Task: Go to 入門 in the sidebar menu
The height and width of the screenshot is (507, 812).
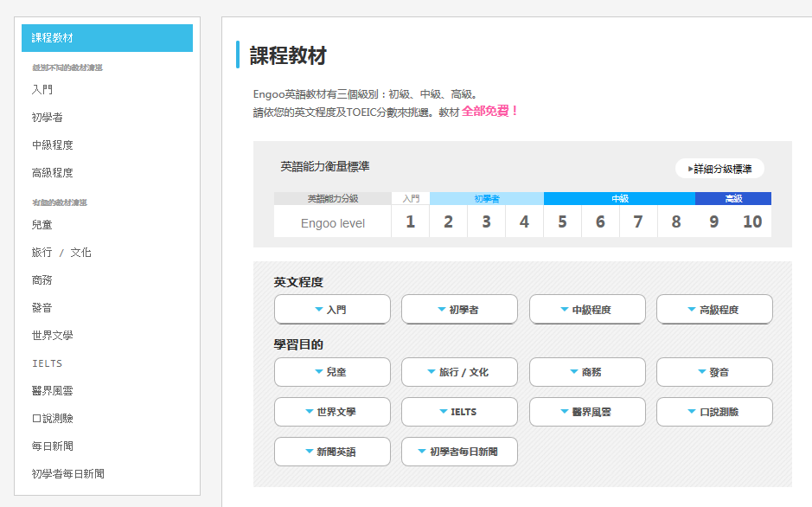Action: point(43,90)
